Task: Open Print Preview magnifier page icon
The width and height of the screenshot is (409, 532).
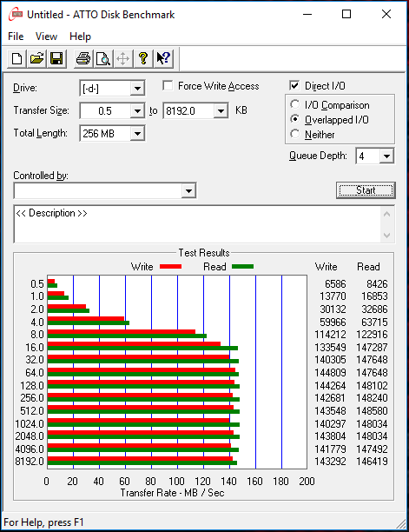Action: (x=103, y=59)
